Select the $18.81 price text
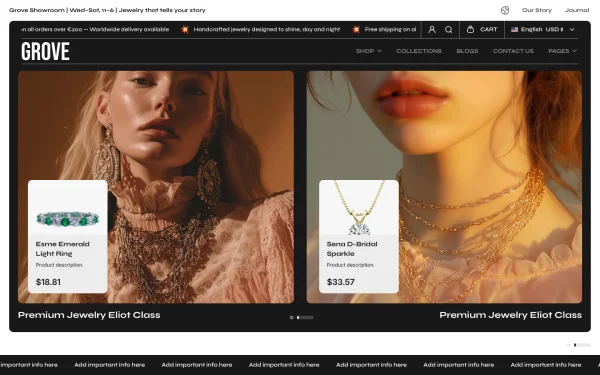 click(x=48, y=282)
